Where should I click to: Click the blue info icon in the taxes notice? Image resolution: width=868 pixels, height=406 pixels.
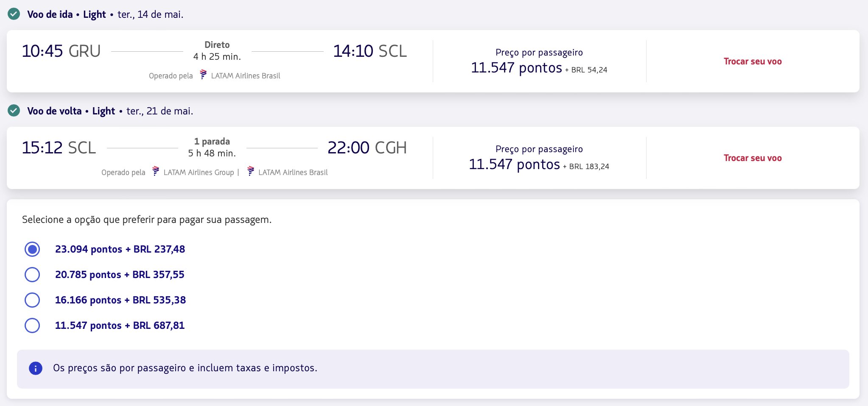click(x=36, y=368)
